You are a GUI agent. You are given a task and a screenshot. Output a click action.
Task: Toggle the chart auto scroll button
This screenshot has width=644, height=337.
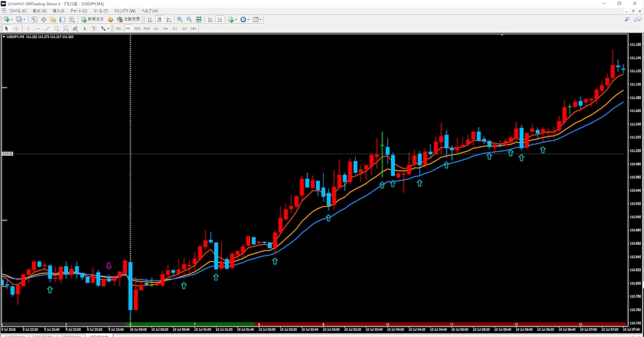tap(210, 20)
